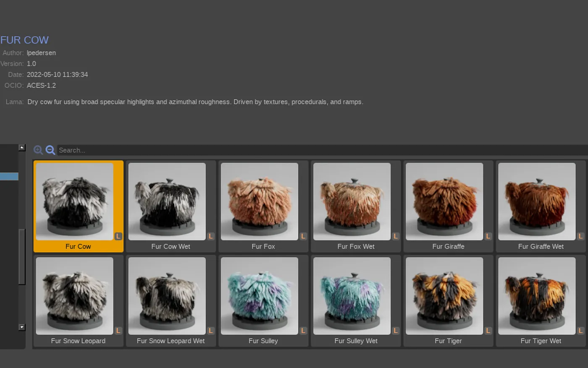
Task: Click the L badge on Fur Sulley
Action: [303, 331]
